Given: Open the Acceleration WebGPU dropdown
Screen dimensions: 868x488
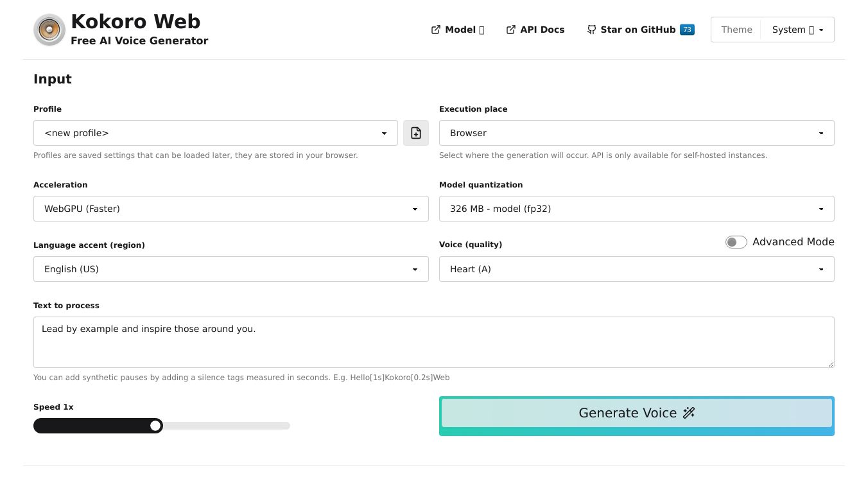Looking at the screenshot, I should tap(230, 209).
